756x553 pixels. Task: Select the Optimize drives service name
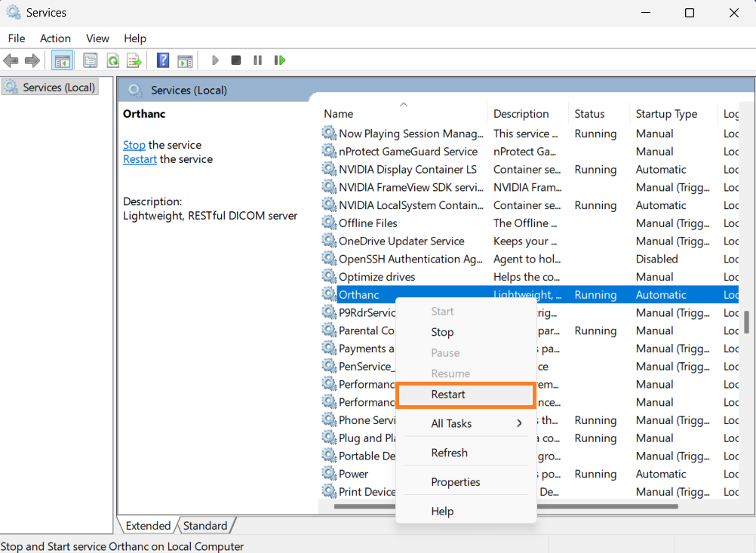(x=376, y=277)
